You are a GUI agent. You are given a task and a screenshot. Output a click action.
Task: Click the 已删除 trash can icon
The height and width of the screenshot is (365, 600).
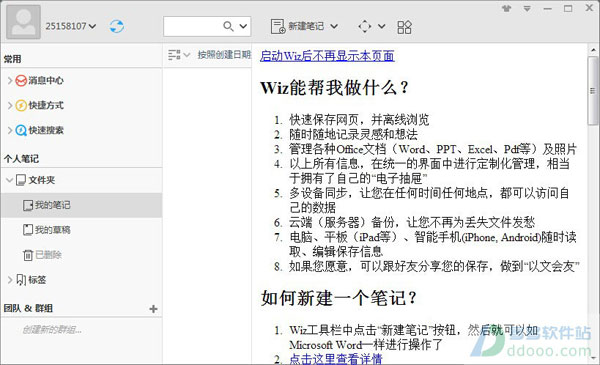(x=28, y=255)
